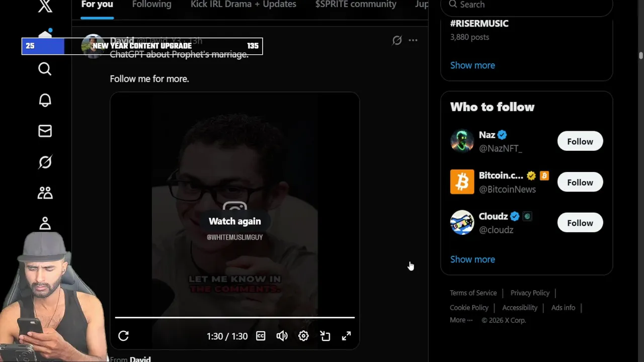Open the X home logo

[x=45, y=6]
